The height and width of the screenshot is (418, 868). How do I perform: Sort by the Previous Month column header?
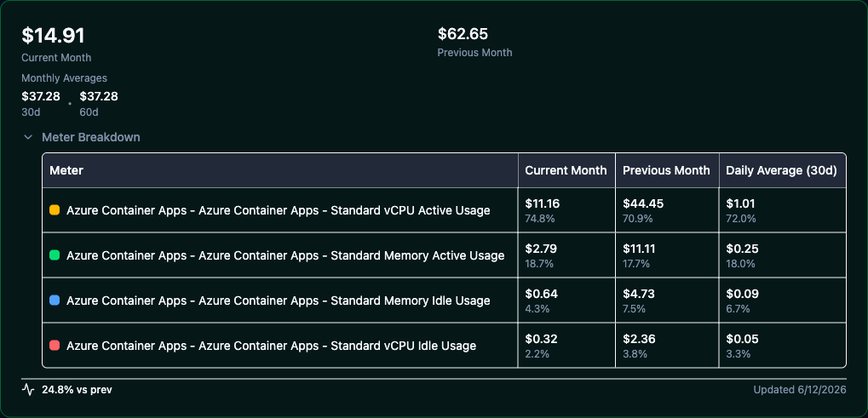click(x=667, y=170)
